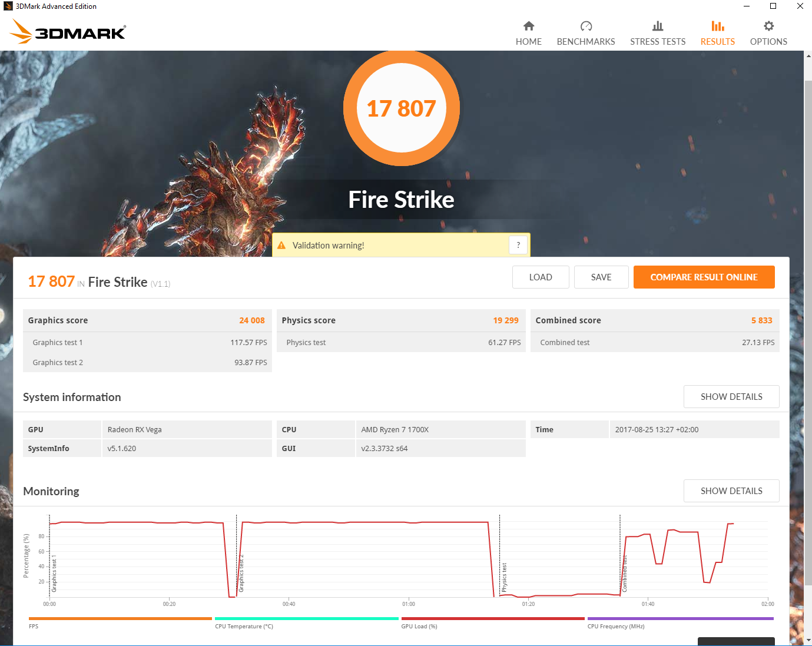Click COMPARE RESULT ONLINE button

704,277
